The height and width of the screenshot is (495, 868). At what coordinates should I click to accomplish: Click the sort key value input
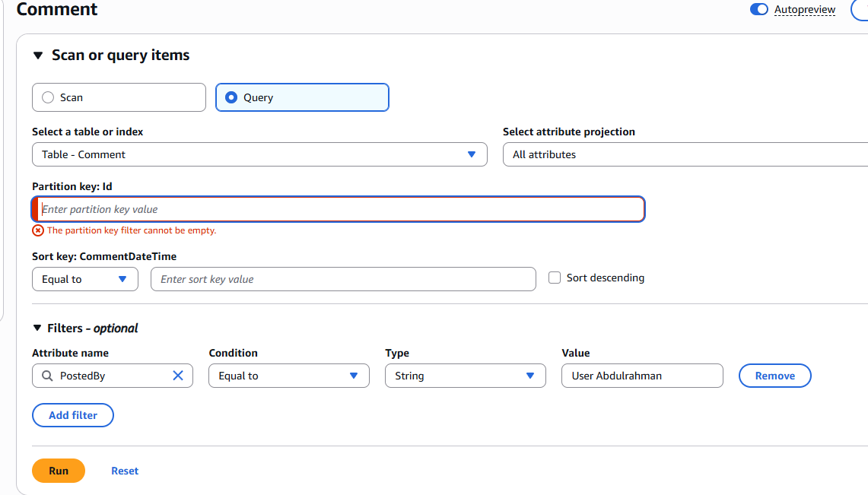[343, 279]
